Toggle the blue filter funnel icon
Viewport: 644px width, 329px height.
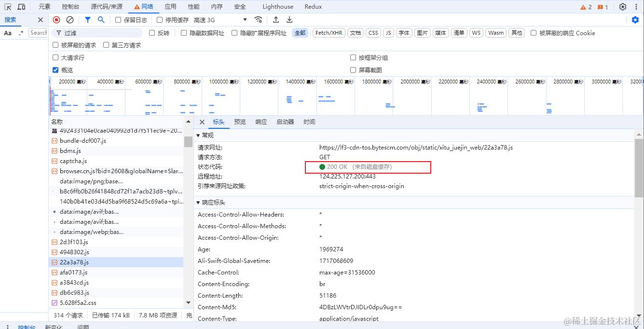pos(87,20)
